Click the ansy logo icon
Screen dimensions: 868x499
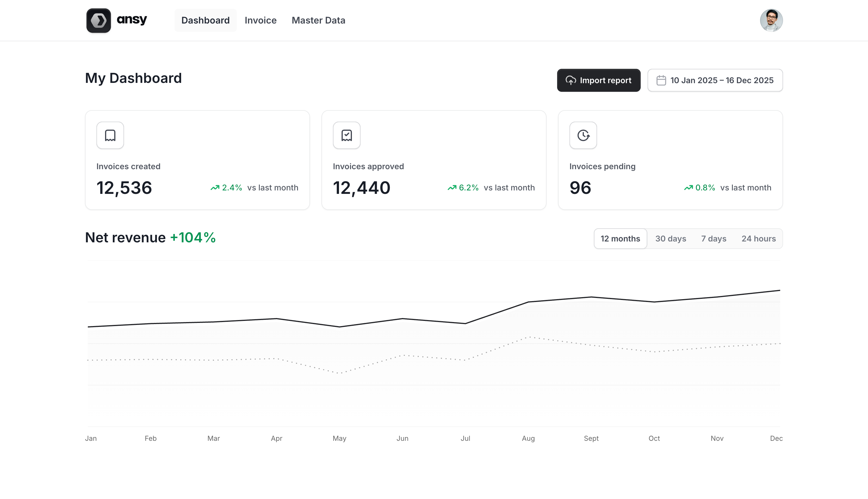tap(98, 20)
